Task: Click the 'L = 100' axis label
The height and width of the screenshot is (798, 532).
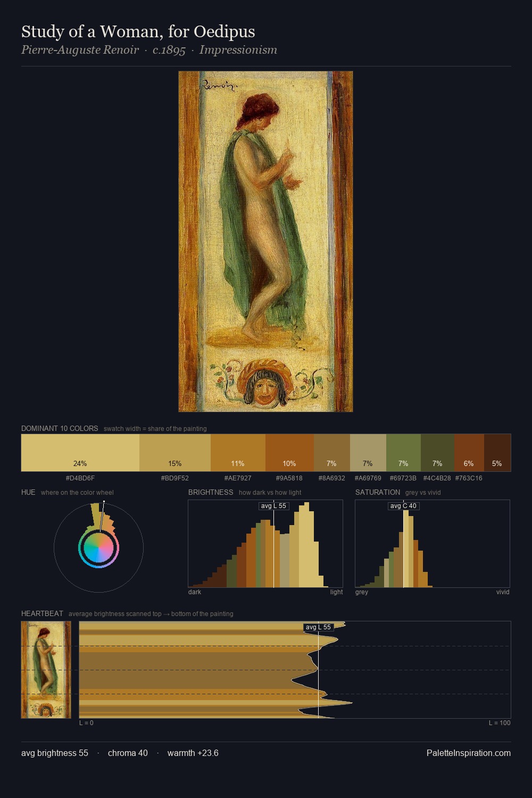Action: coord(500,723)
